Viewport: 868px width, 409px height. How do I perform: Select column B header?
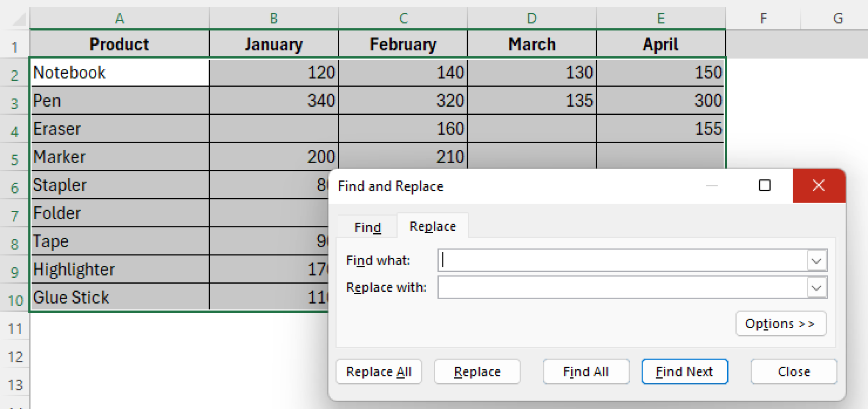[x=273, y=18]
